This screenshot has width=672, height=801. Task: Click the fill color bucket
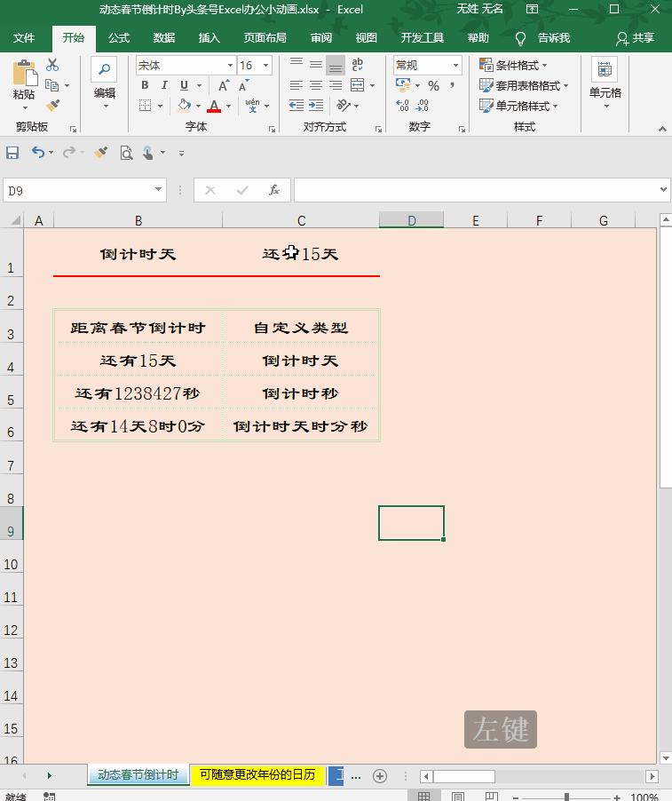[x=185, y=106]
